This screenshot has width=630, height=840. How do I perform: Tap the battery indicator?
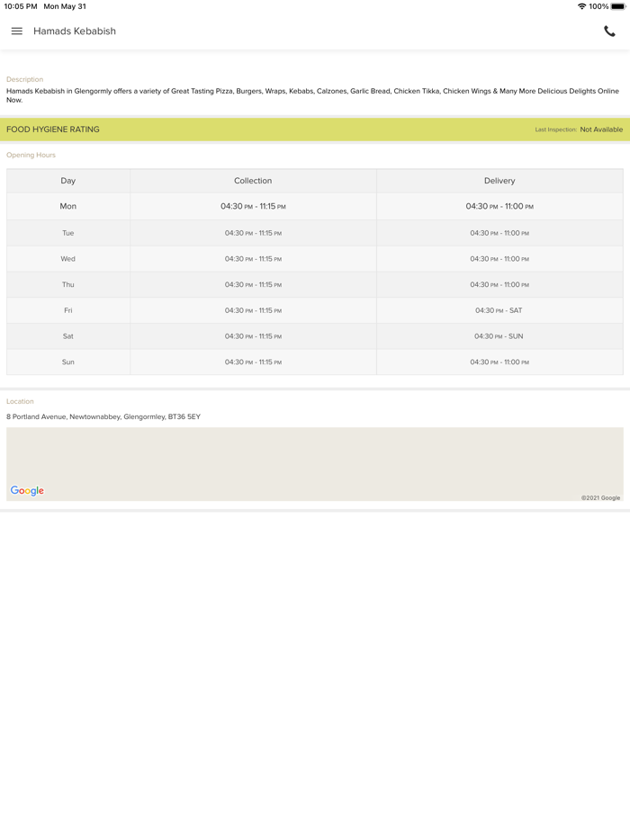tap(617, 6)
